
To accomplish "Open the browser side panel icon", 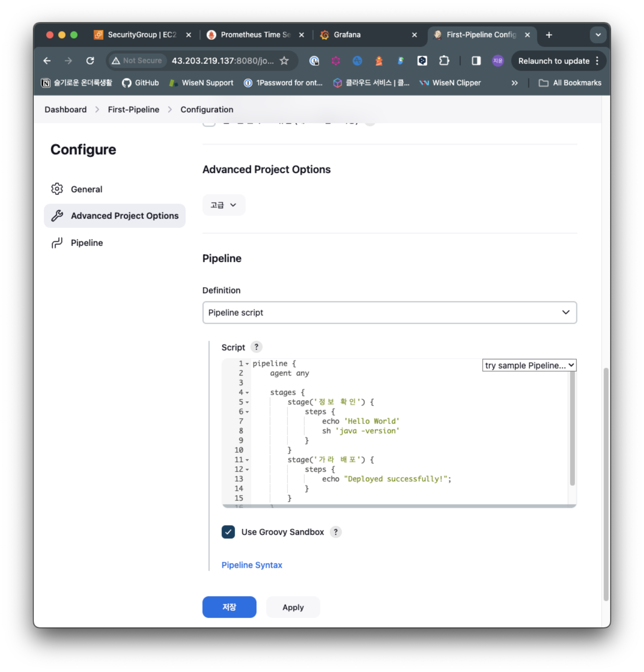I will pyautogui.click(x=476, y=61).
